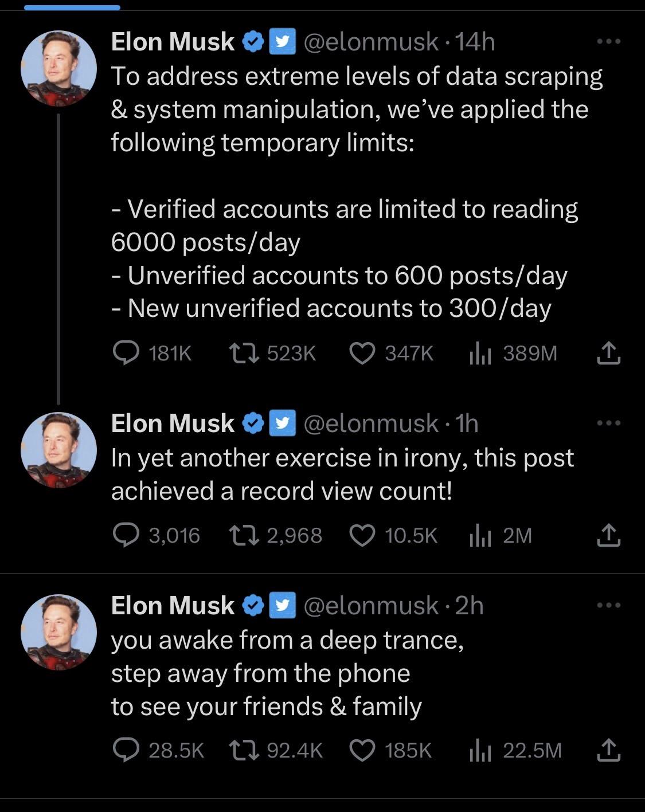Open more options on the 14h tweet

click(x=608, y=41)
